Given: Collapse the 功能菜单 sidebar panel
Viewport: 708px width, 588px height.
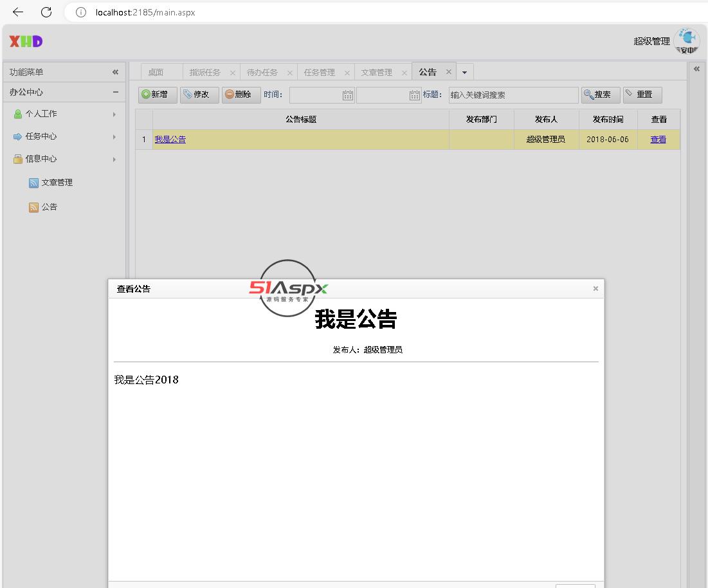Looking at the screenshot, I should [x=115, y=73].
